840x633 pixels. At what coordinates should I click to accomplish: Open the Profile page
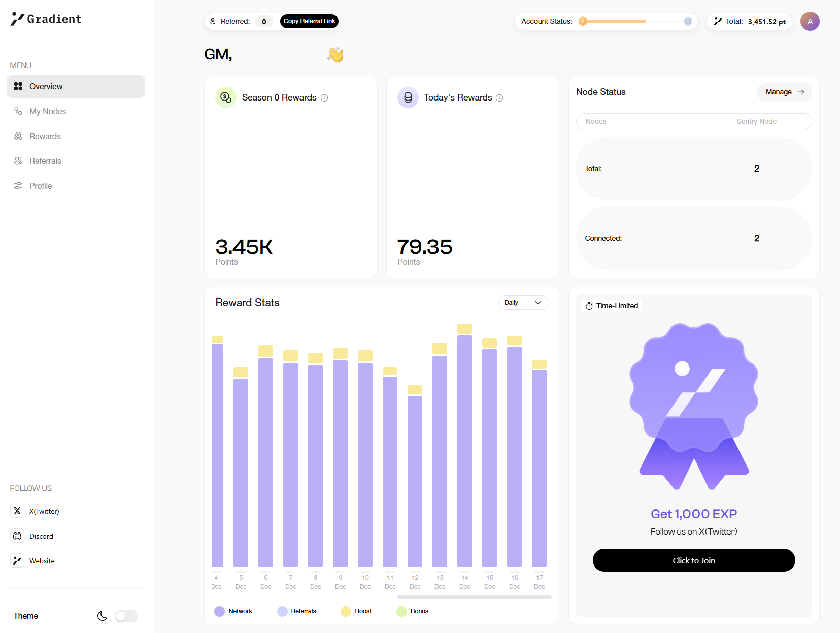pos(76,186)
